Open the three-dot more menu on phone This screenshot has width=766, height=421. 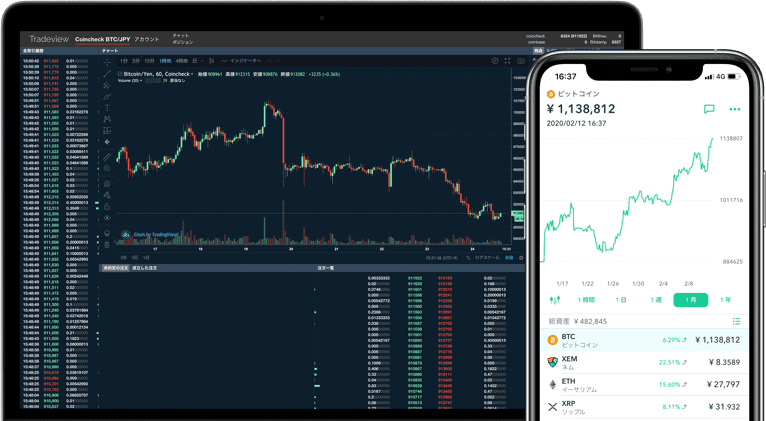(735, 109)
